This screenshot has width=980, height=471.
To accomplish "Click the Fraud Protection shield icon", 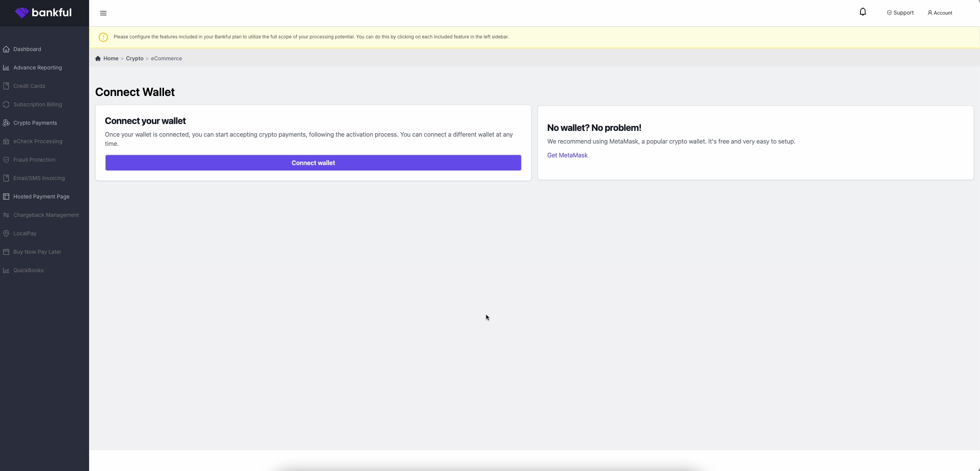I will [x=6, y=160].
